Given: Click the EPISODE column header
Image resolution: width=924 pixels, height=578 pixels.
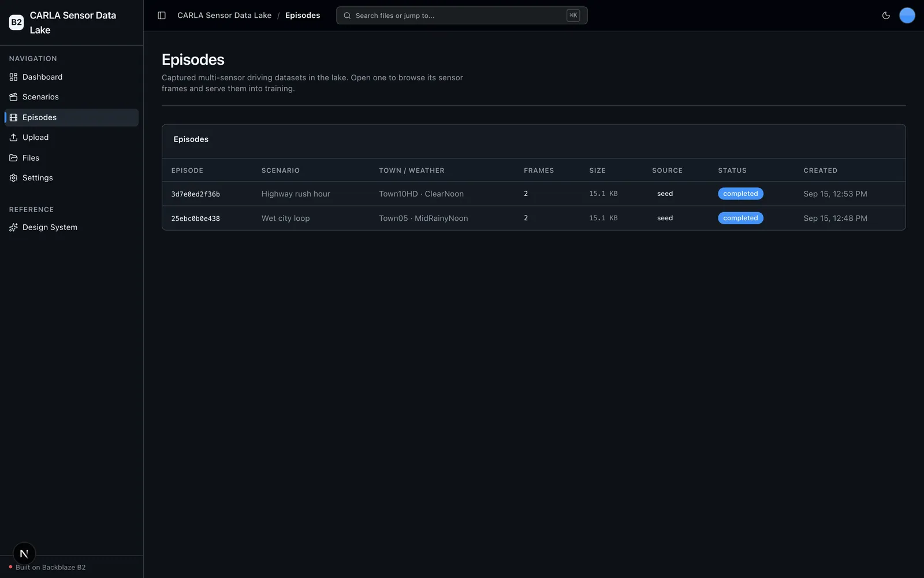Looking at the screenshot, I should coord(187,171).
